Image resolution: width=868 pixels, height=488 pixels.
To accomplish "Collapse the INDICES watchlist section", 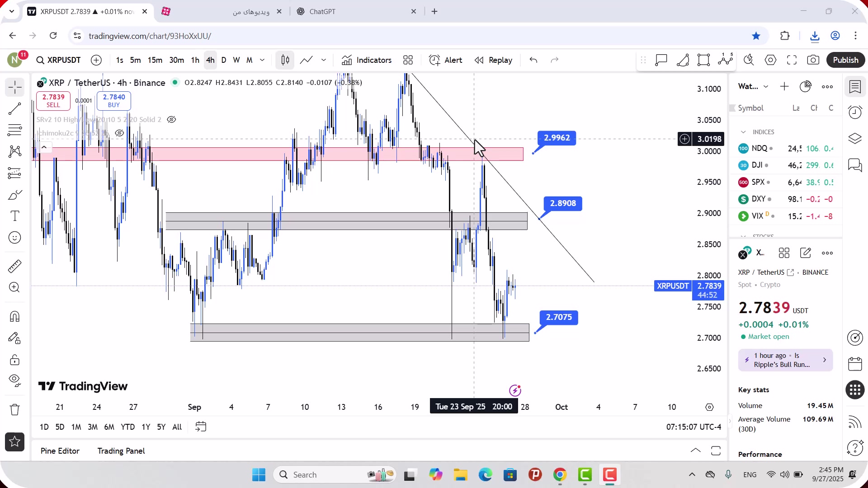I will (743, 132).
